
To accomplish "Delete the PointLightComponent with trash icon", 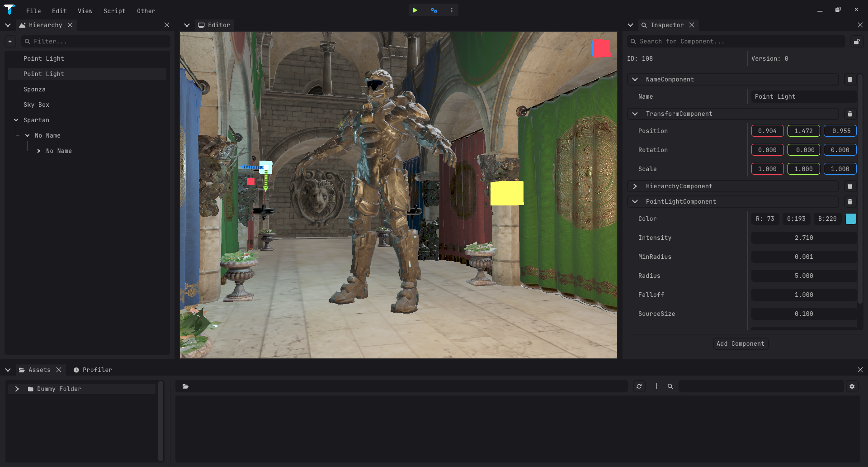I will (x=850, y=202).
